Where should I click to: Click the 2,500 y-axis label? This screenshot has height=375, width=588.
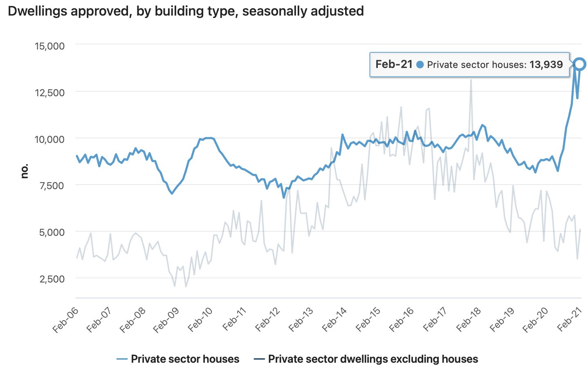tap(52, 279)
